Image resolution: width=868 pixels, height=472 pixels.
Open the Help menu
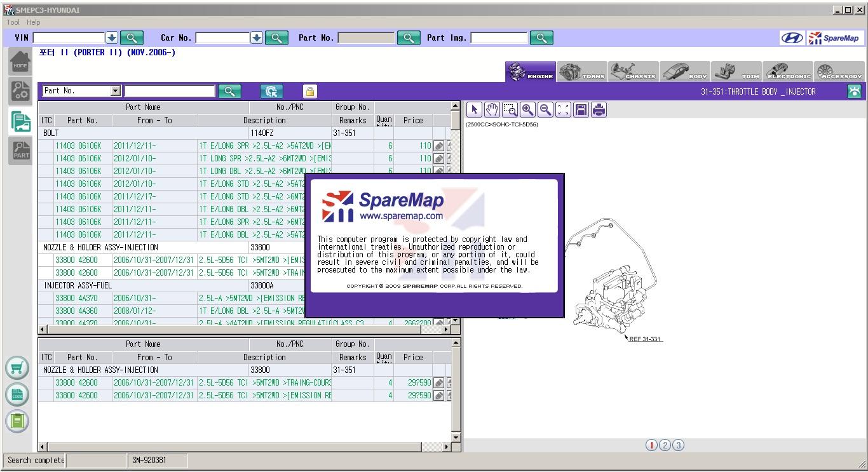point(34,22)
